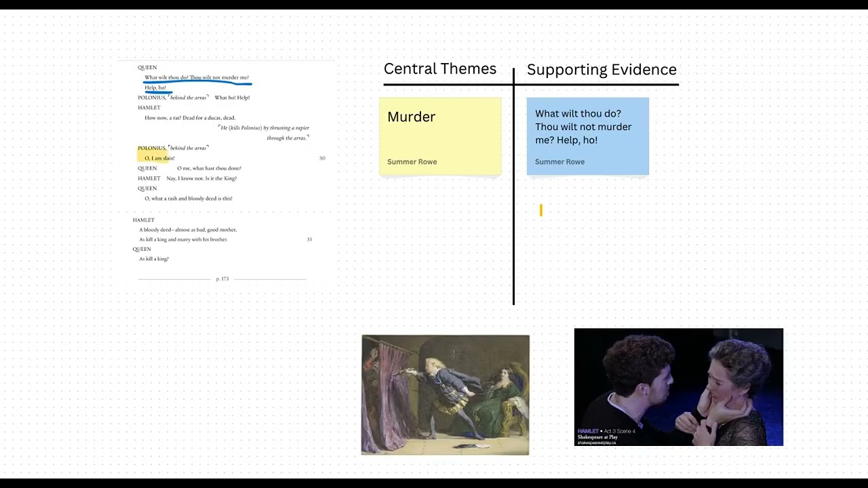Image resolution: width=868 pixels, height=488 pixels.
Task: Select the Hamlet Act 3 Scene 4 photo
Action: [679, 387]
